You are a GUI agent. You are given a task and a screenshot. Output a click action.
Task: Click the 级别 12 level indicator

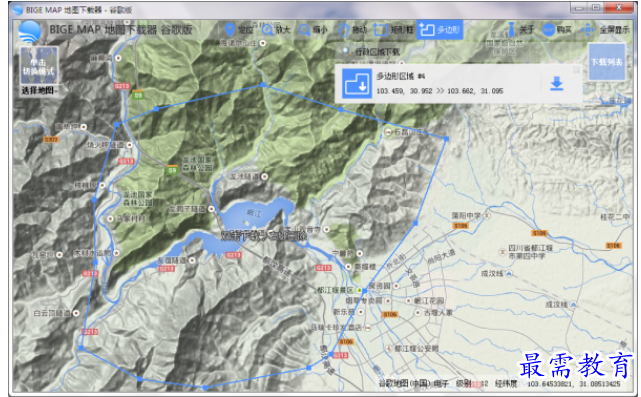pyautogui.click(x=472, y=384)
